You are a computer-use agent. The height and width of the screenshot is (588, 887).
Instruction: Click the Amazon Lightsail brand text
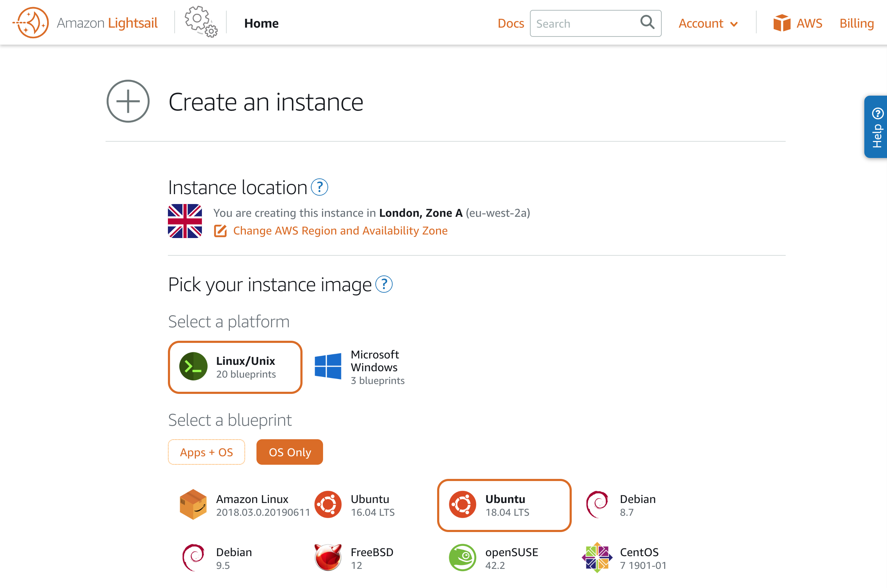pyautogui.click(x=107, y=23)
